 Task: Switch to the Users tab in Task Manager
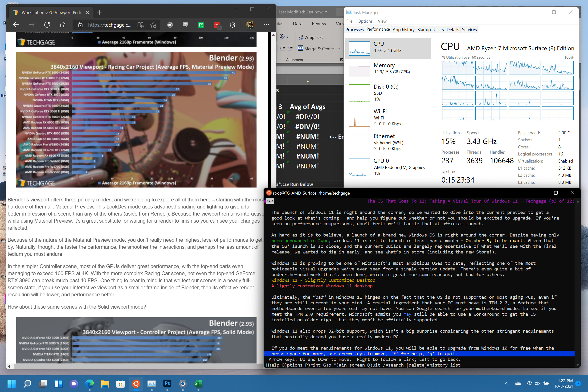(x=438, y=29)
